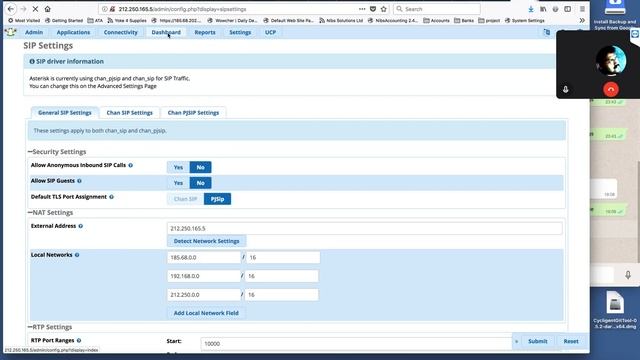This screenshot has width=640, height=360.
Task: Click Add Local Network Field button
Action: 206,313
